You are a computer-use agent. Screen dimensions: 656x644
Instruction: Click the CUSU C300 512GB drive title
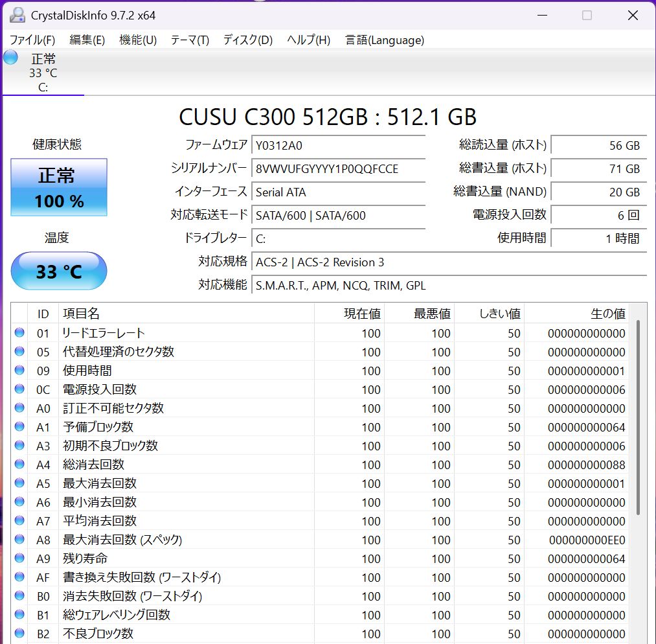(x=328, y=117)
